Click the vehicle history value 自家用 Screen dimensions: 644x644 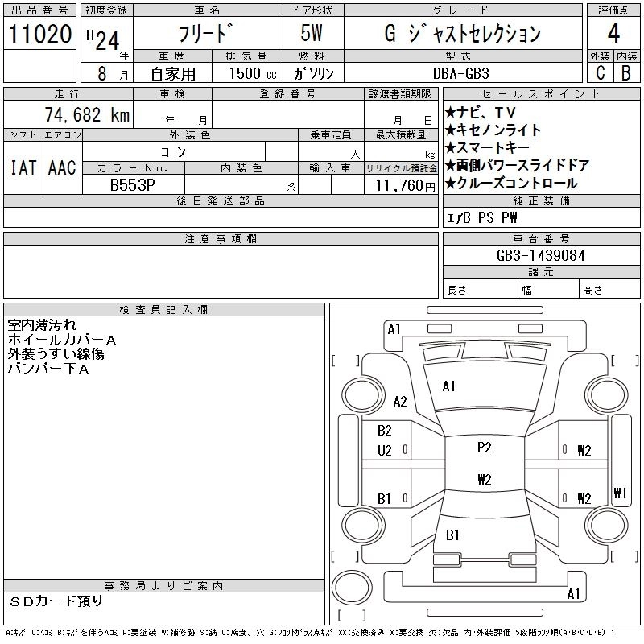(x=173, y=74)
